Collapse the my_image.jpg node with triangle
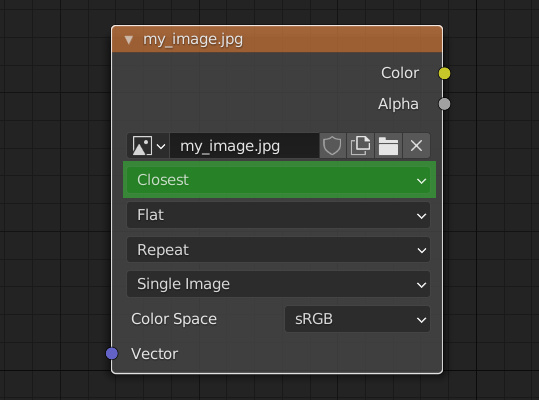539x400 pixels. (129, 40)
